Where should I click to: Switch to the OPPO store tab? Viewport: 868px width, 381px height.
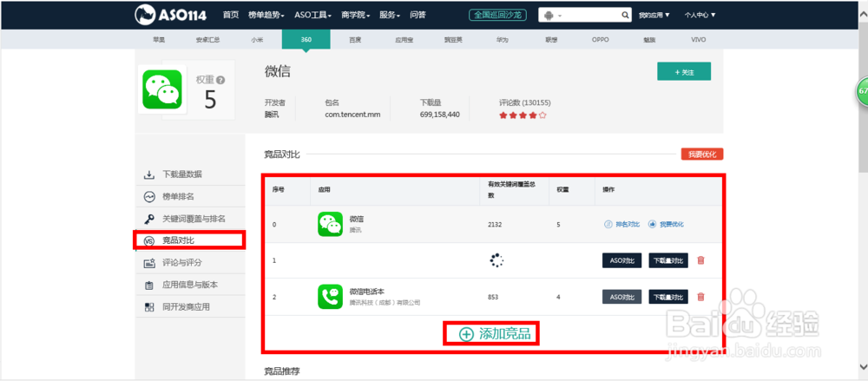tap(600, 39)
